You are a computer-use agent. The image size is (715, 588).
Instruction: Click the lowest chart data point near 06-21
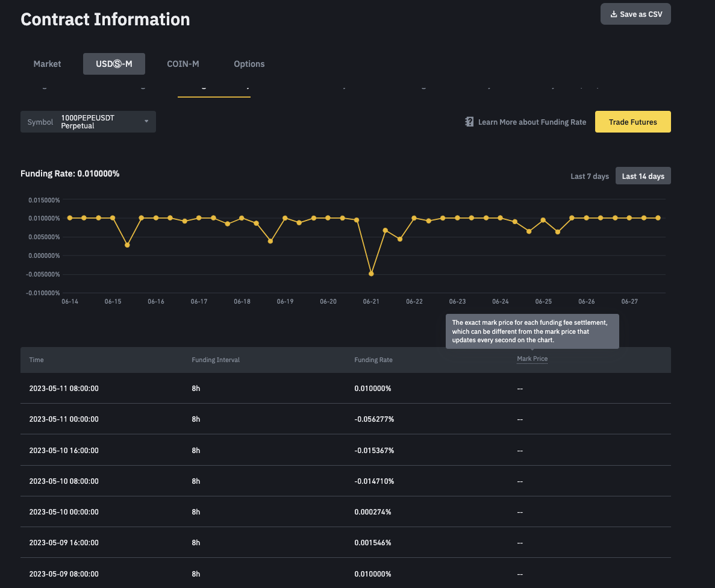click(371, 274)
